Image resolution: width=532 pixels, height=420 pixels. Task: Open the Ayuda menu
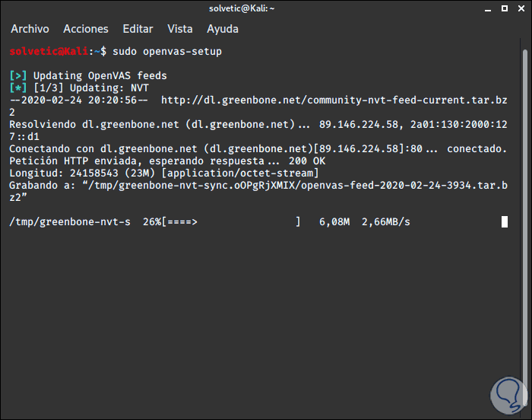(222, 29)
